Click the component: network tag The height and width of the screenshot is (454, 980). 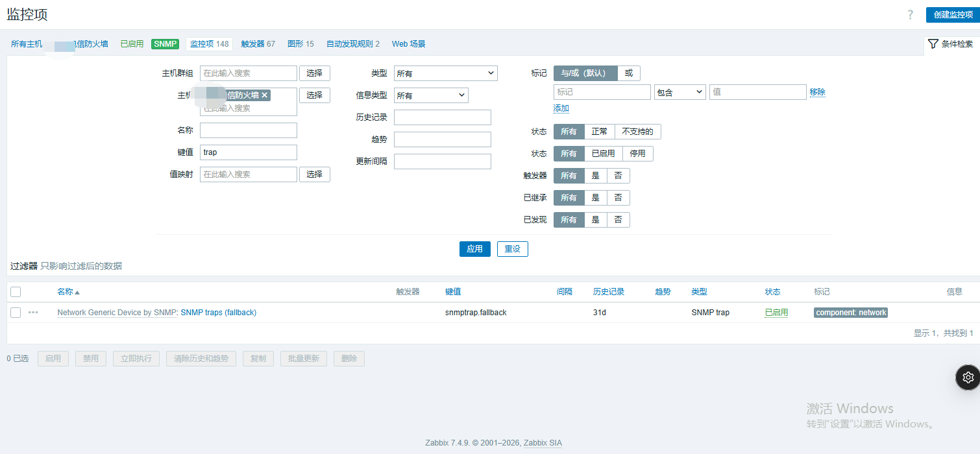[851, 313]
